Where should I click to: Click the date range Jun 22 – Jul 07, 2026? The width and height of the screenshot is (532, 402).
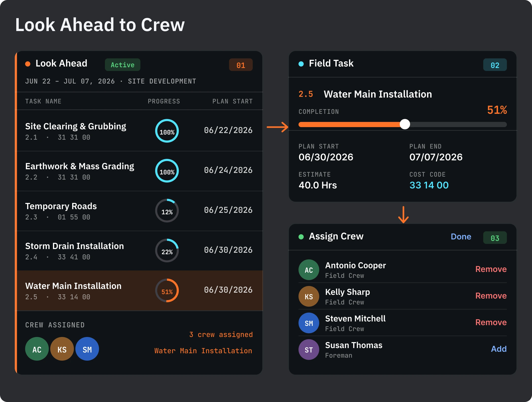[70, 81]
